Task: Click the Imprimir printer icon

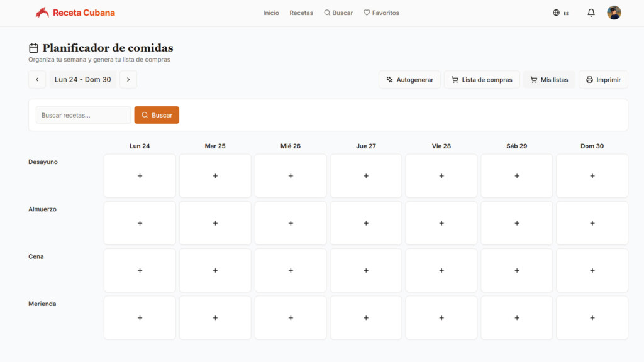Action: (589, 79)
